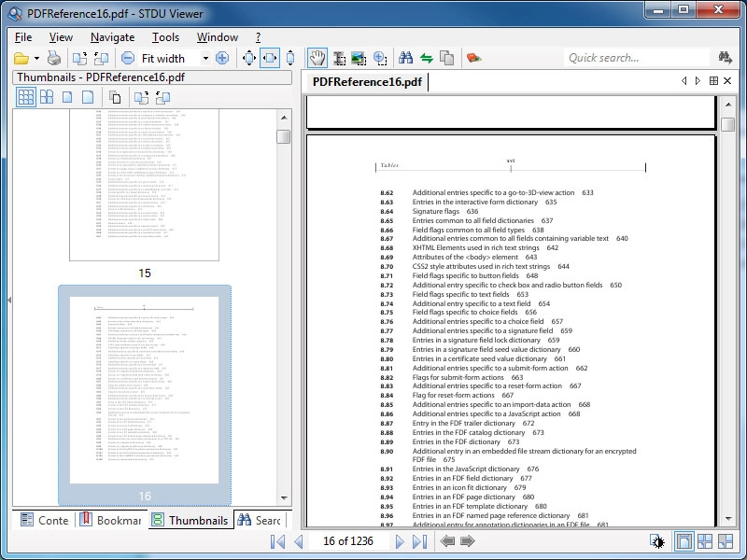This screenshot has width=747, height=560.
Task: Open the binoculars Find text tool
Action: click(x=406, y=58)
